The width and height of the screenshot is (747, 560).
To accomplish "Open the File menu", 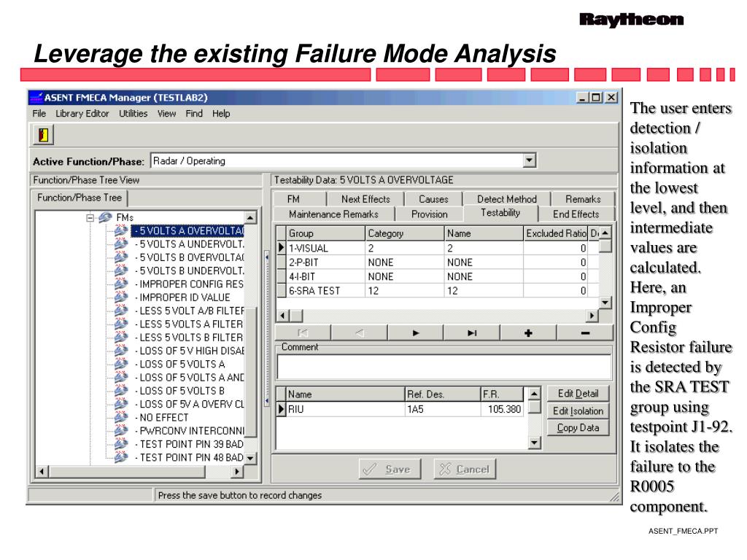I will [39, 113].
